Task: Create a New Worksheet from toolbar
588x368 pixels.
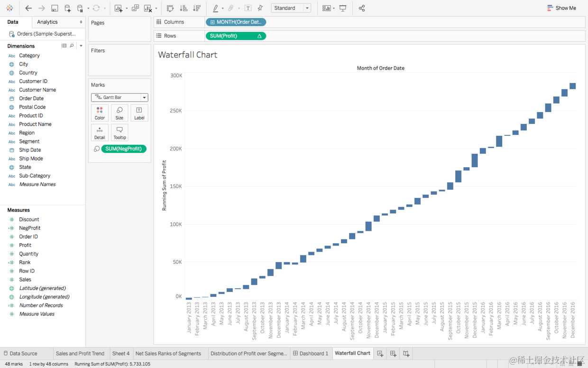Action: coord(119,8)
